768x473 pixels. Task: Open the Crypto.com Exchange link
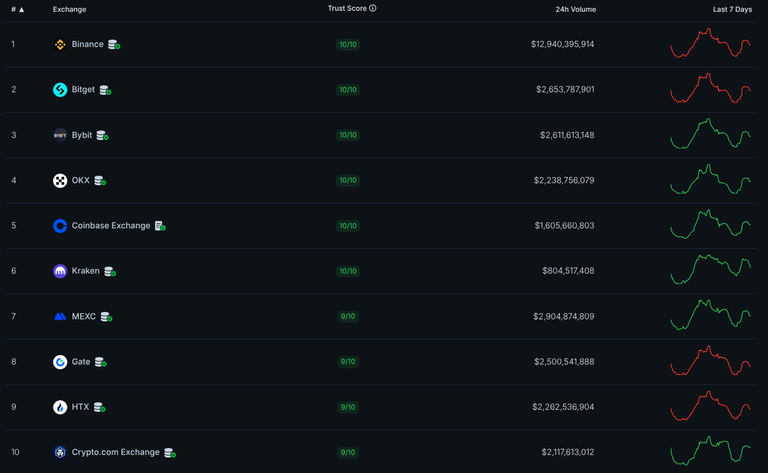coord(116,452)
